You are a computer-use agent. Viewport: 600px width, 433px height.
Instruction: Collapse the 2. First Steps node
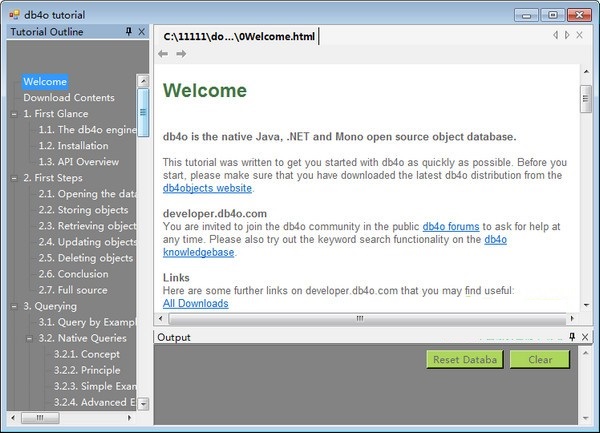(14, 178)
